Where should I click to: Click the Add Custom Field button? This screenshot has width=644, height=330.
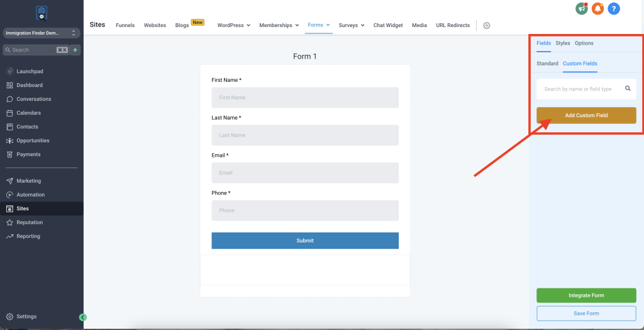tap(586, 115)
